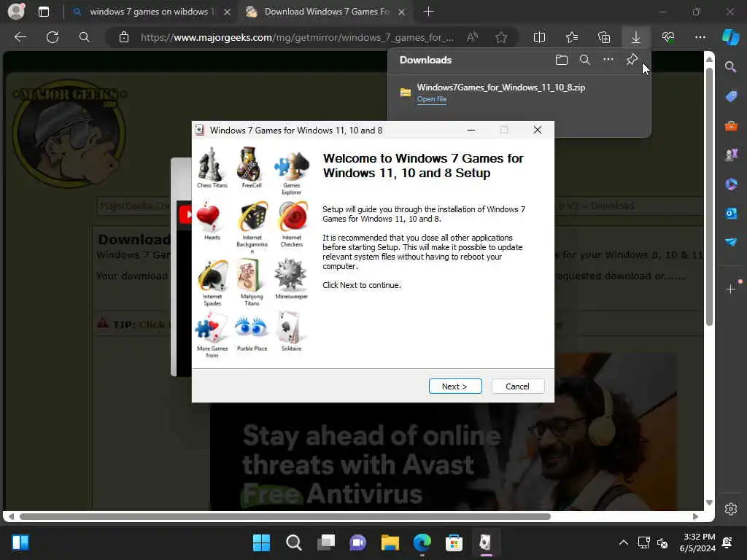Viewport: 747px width, 560px height.
Task: Click the horizontal scrollbar at page bottom
Action: 285,517
